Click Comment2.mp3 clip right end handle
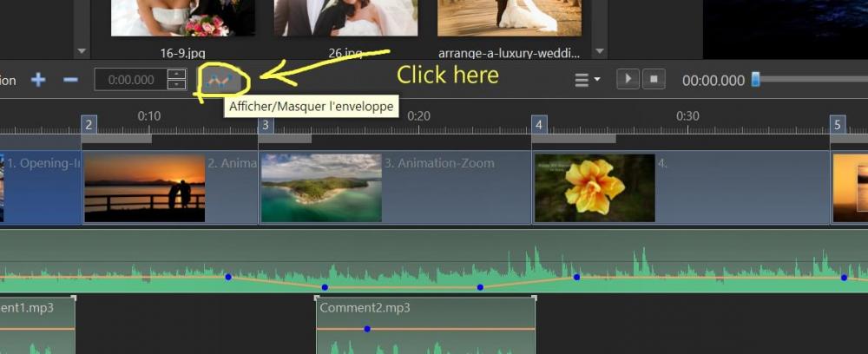This screenshot has width=868, height=354. (534, 298)
